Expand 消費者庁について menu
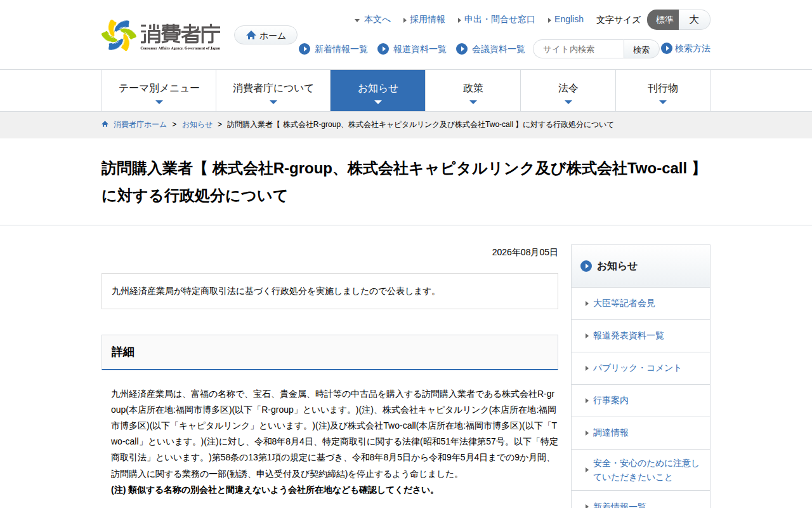This screenshot has width=812, height=508. (x=273, y=90)
